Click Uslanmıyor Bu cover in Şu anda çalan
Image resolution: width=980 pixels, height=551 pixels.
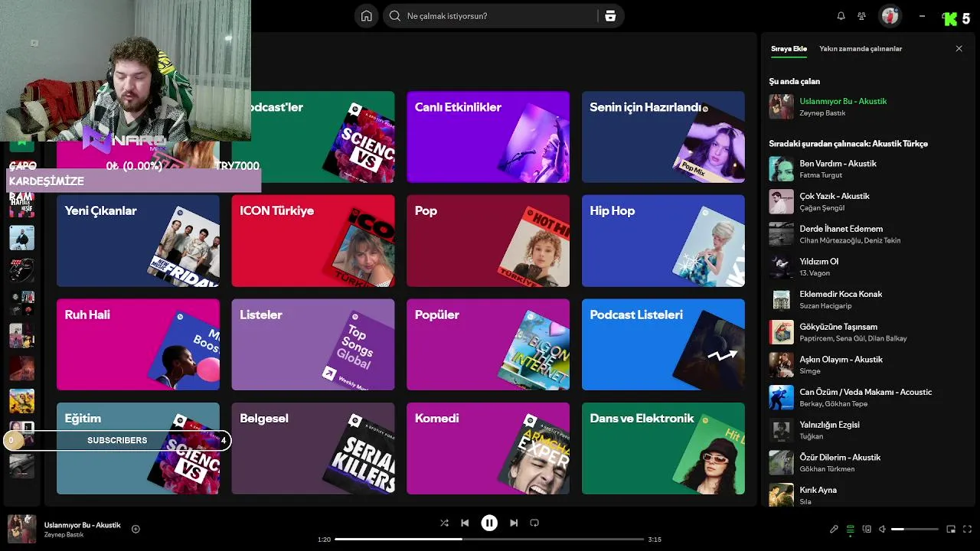[782, 106]
